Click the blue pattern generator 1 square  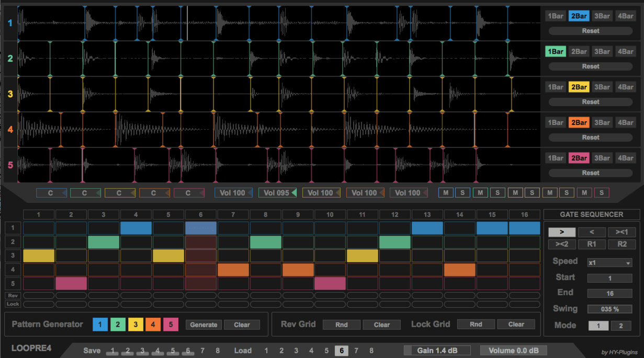point(100,325)
